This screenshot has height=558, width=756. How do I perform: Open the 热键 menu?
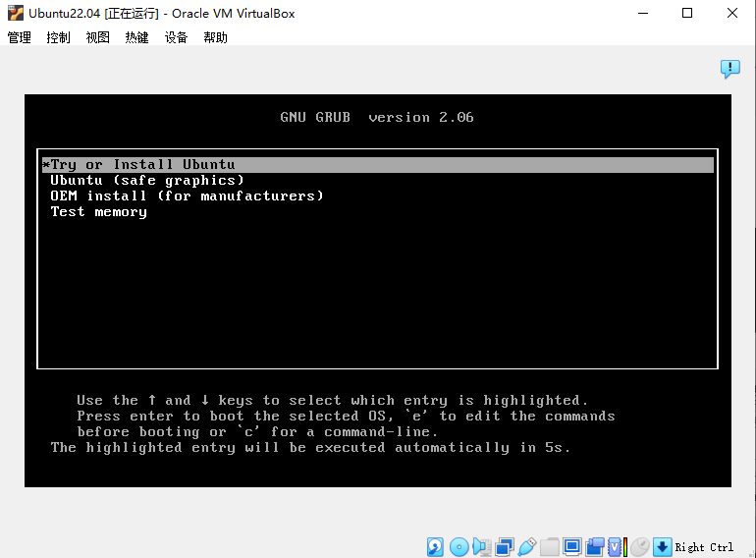tap(137, 37)
